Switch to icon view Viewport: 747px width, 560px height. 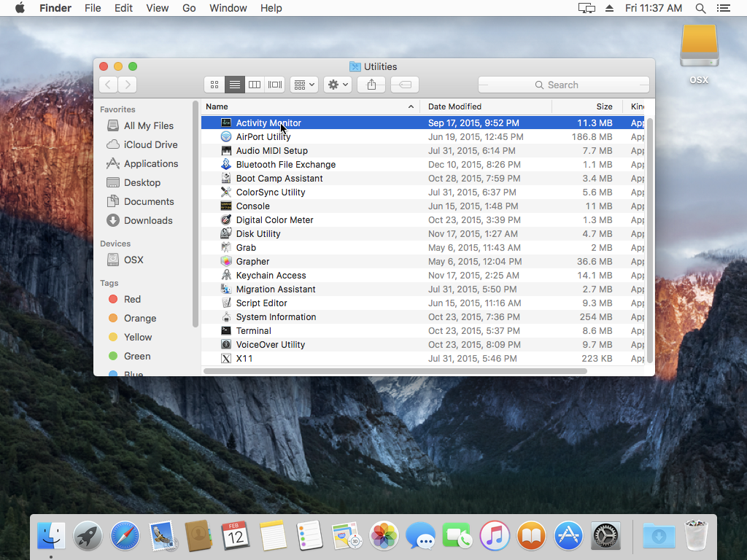point(214,85)
